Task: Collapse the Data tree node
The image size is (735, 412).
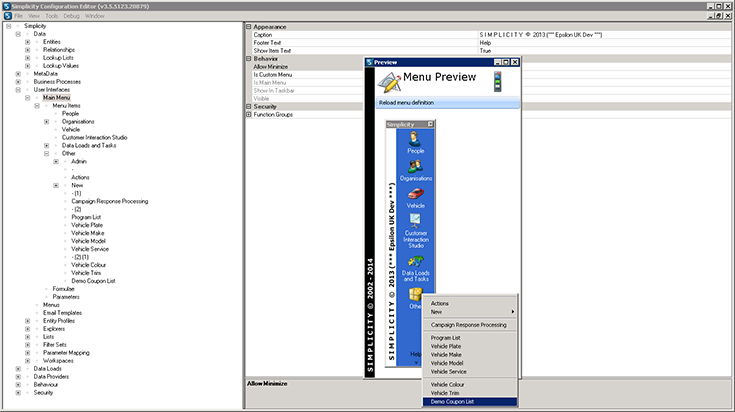Action: [18, 34]
